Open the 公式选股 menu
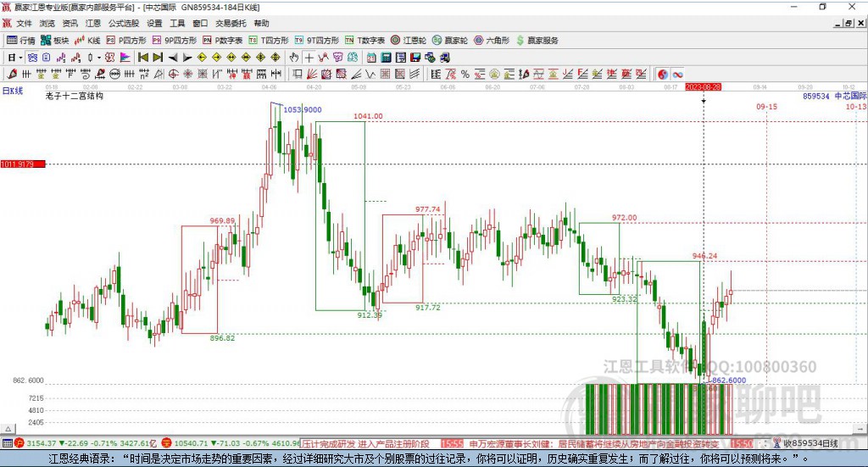Screen dimensions: 868x467 124,23
